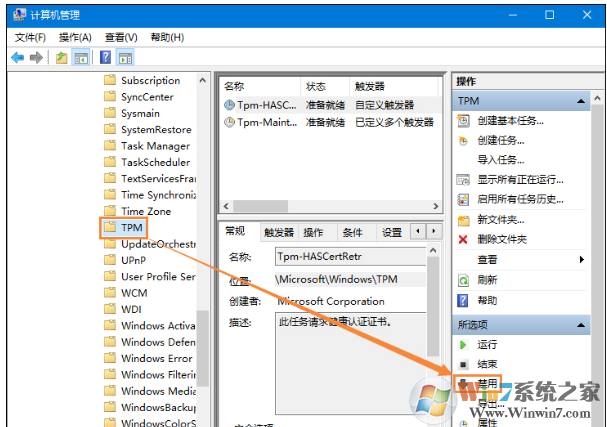Click the Tpm-HASC task clock icon
This screenshot has width=607, height=427.
pos(230,105)
